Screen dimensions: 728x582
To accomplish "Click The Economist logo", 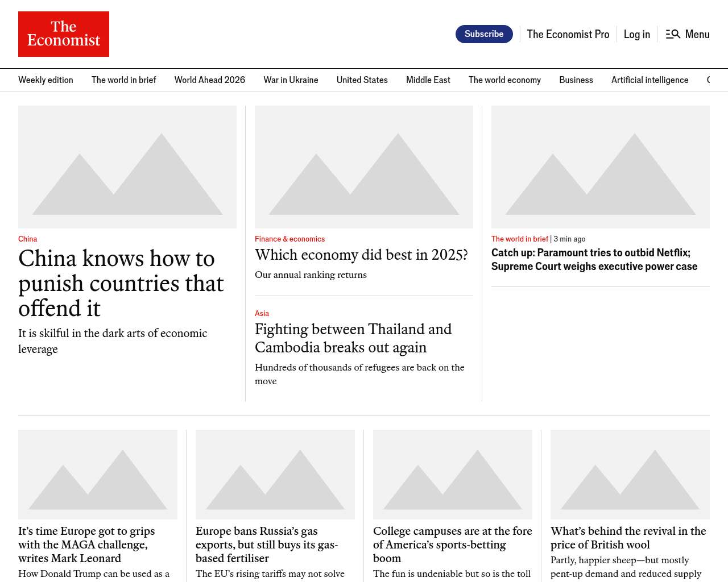I will point(64,34).
